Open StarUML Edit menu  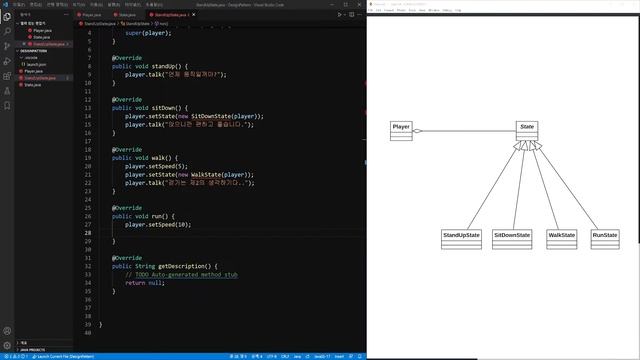(378, 10)
